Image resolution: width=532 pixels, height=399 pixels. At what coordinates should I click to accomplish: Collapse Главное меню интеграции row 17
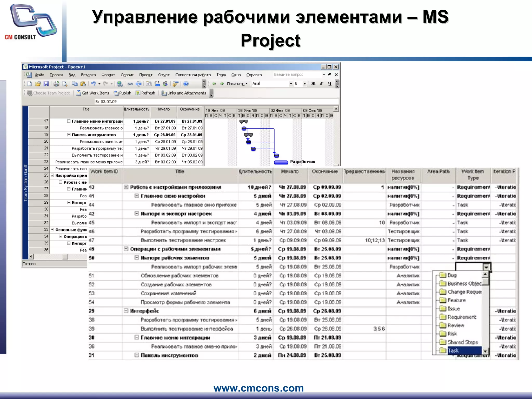(x=69, y=121)
